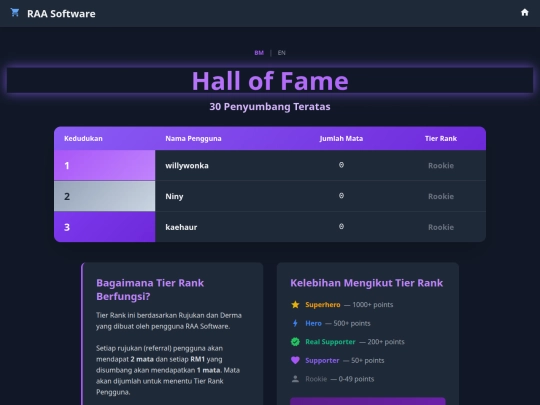This screenshot has width=540, height=405.
Task: Click Niny's Rookie tier label
Action: [x=441, y=196]
